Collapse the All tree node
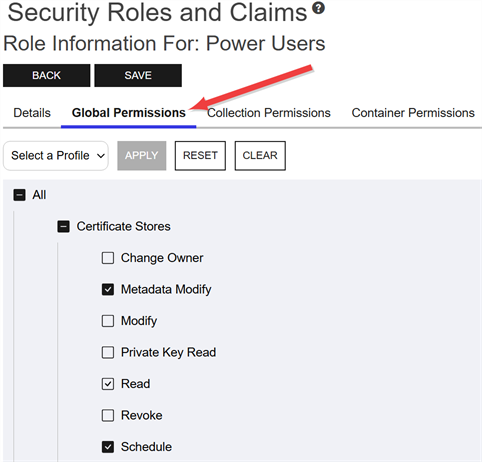Viewport: 482px width, 462px height. coord(19,195)
